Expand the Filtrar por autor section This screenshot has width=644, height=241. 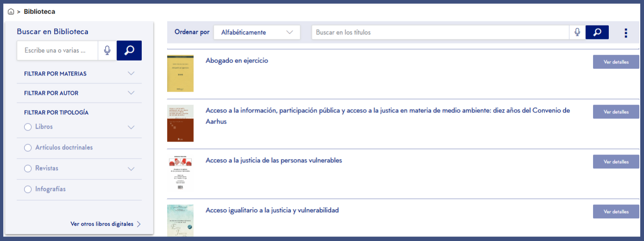131,93
